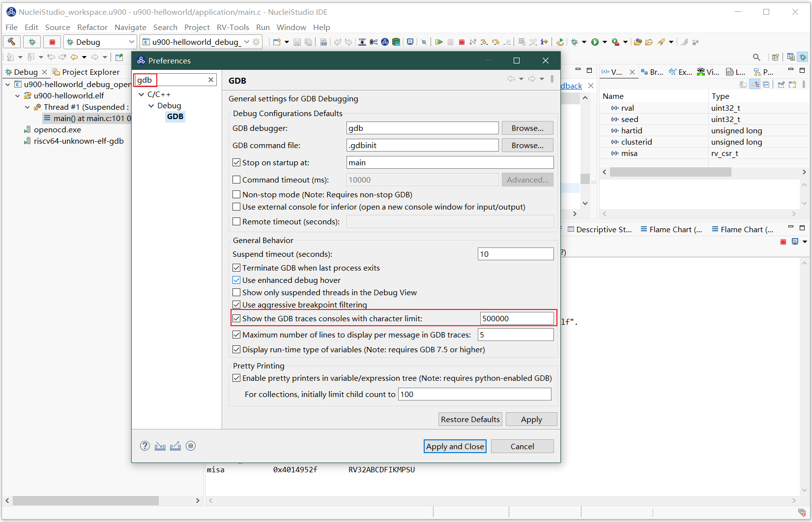Click the red Terminate icon in debug toolbar

point(462,42)
